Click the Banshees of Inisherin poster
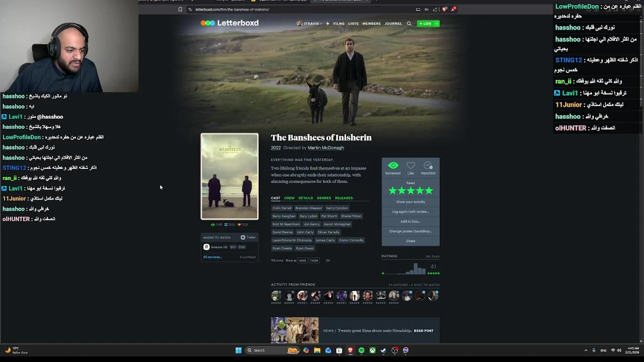 point(229,176)
